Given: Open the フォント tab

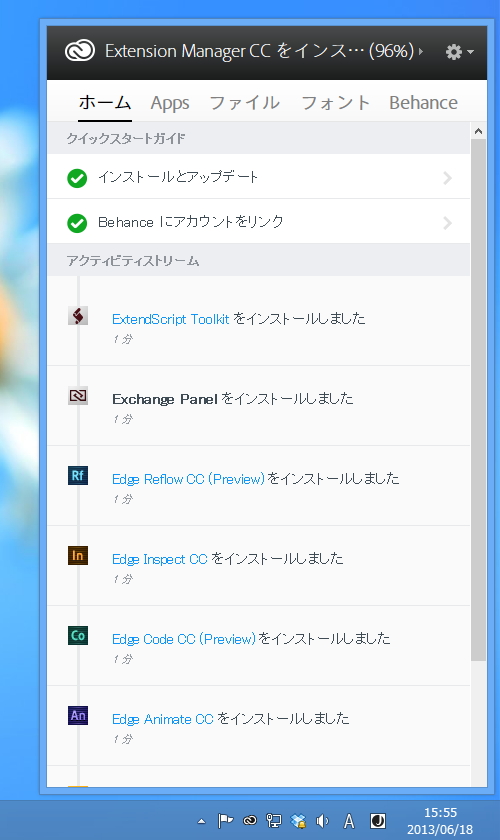Looking at the screenshot, I should tap(335, 102).
